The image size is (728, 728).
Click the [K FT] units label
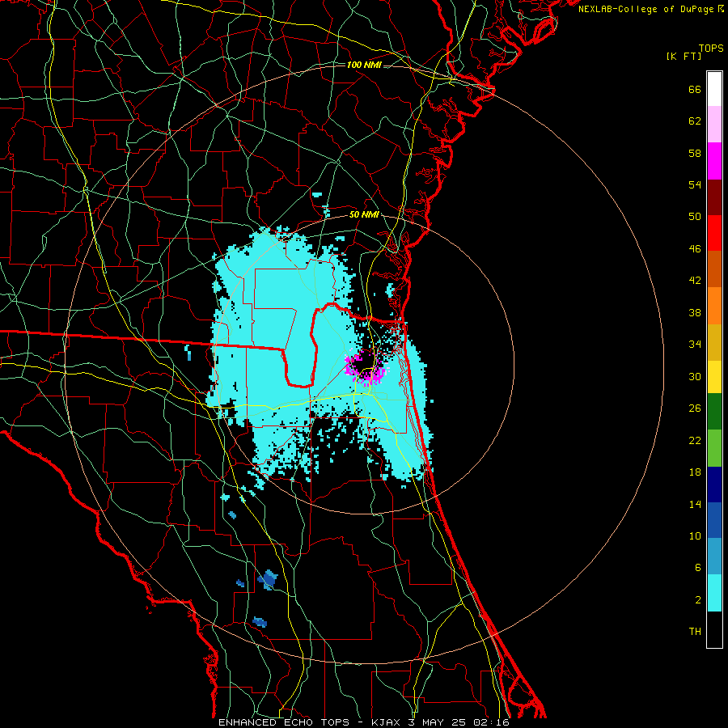tap(684, 57)
